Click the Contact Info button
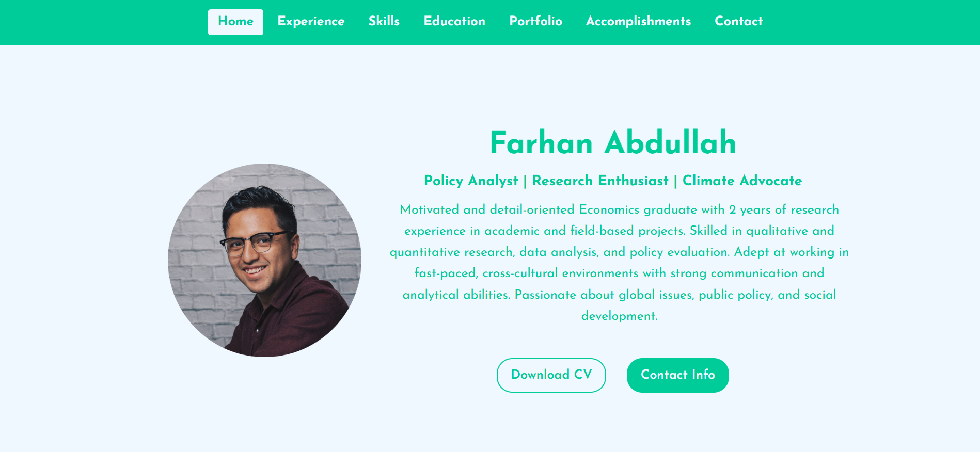The image size is (980, 452). (677, 375)
